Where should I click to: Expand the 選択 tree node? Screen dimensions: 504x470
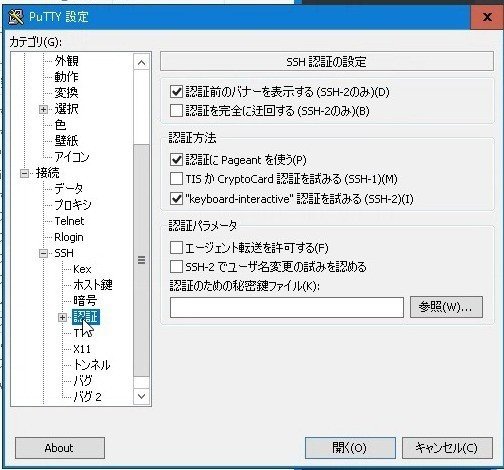[x=43, y=109]
